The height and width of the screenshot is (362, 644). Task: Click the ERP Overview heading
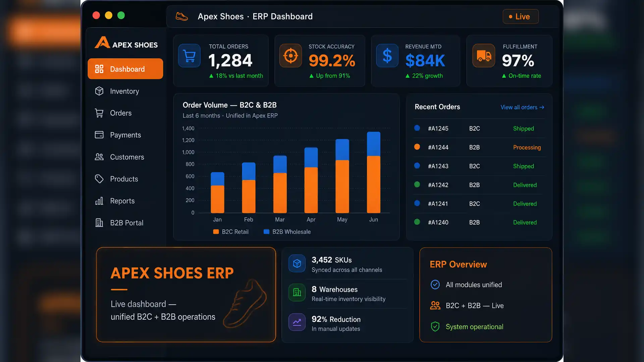tap(458, 264)
